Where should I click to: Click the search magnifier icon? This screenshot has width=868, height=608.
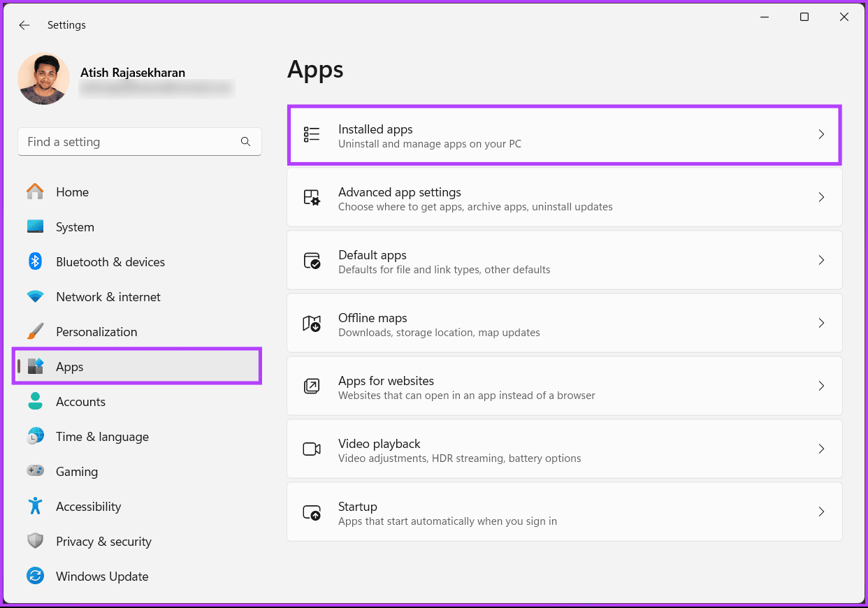(245, 142)
